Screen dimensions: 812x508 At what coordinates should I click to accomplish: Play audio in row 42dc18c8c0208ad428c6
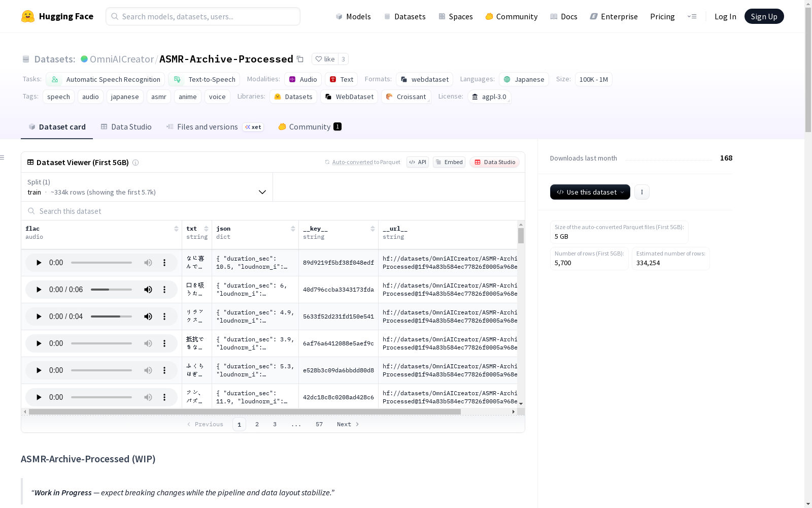[x=39, y=397]
